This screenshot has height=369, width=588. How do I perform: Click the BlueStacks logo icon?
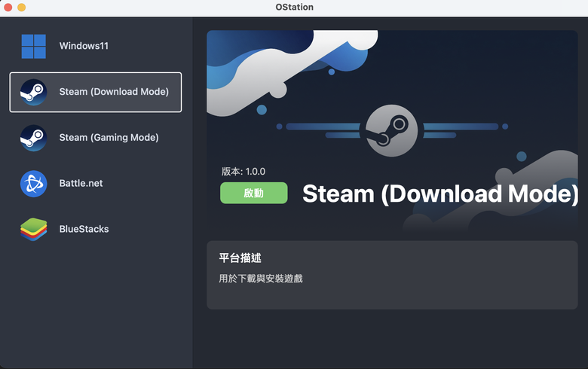(x=34, y=229)
